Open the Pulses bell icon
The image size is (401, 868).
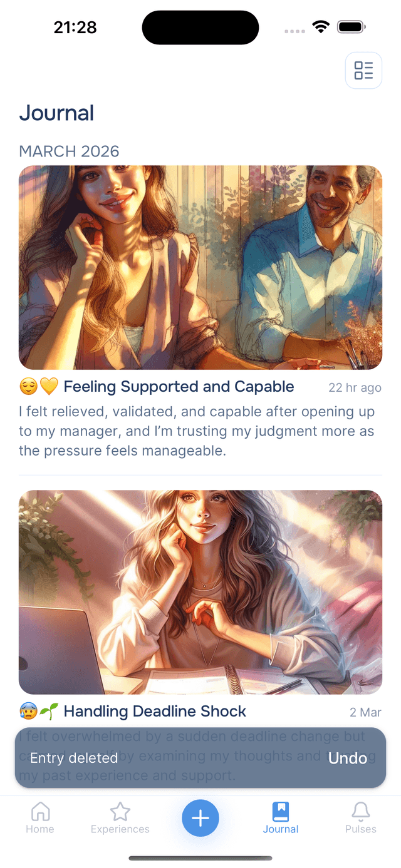tap(361, 812)
